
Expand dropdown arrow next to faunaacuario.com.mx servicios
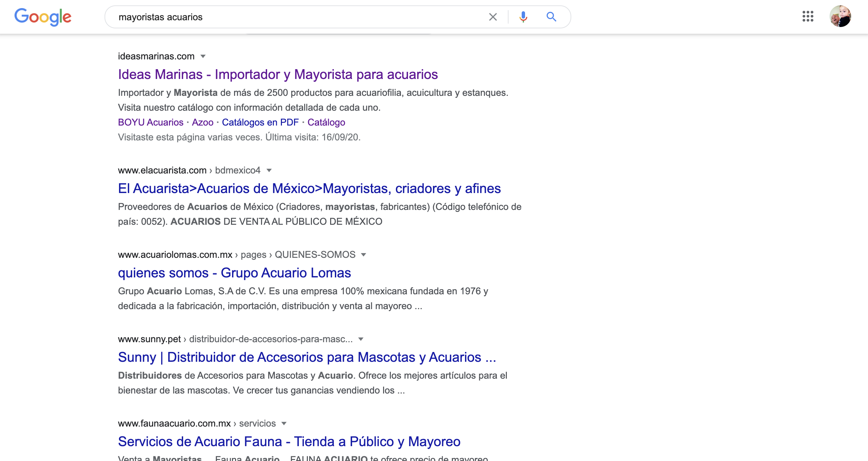click(x=284, y=424)
